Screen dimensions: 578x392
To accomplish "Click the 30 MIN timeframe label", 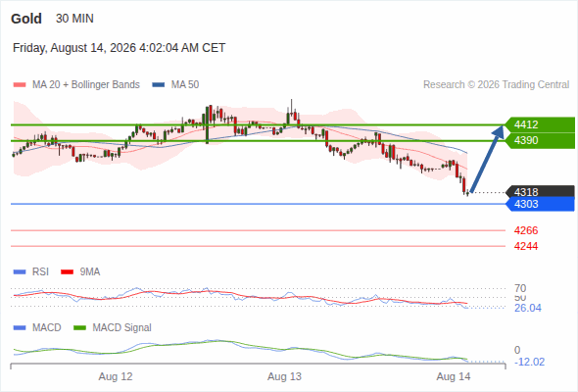I will [74, 19].
